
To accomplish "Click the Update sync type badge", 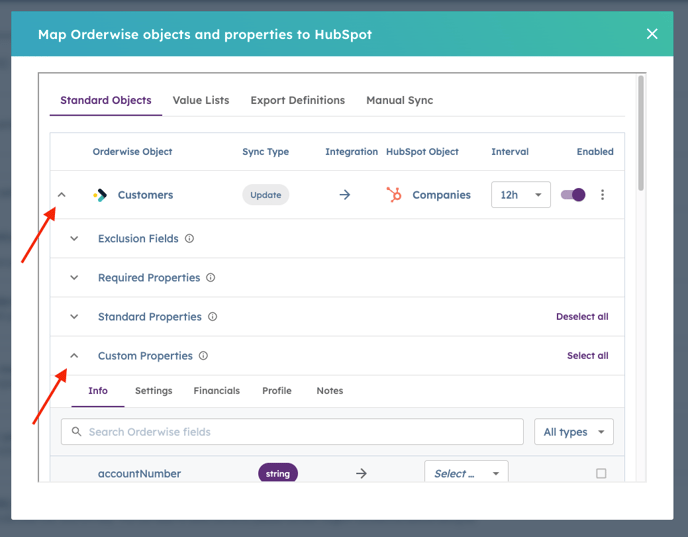I will click(x=265, y=195).
